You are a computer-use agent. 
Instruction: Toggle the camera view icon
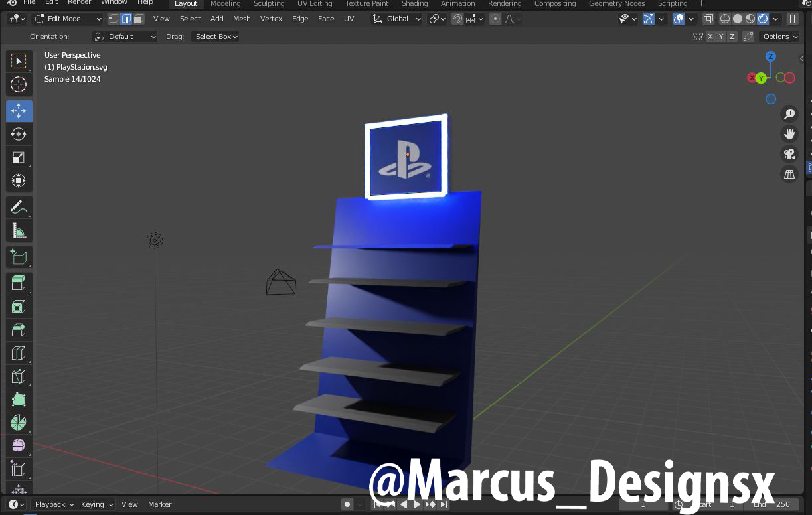coord(789,154)
